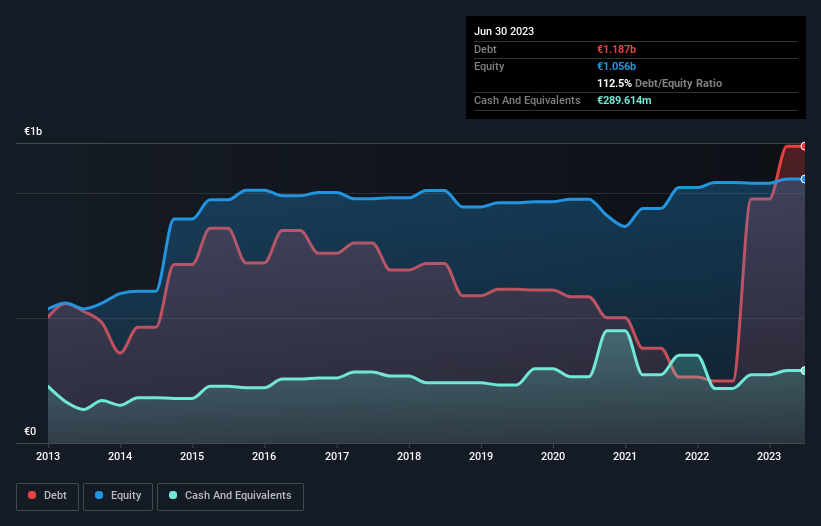Select the 2020 x-axis label
Screen dimensions: 821x526
[x=553, y=456]
